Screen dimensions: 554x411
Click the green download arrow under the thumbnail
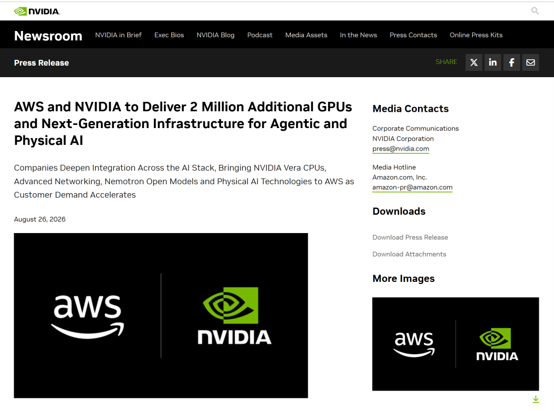tap(536, 399)
